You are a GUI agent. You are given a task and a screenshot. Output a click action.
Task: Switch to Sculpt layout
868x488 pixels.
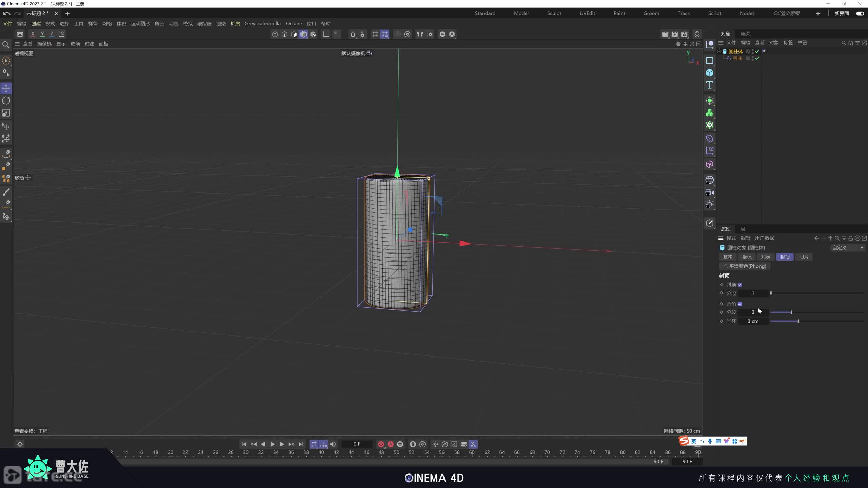point(554,13)
